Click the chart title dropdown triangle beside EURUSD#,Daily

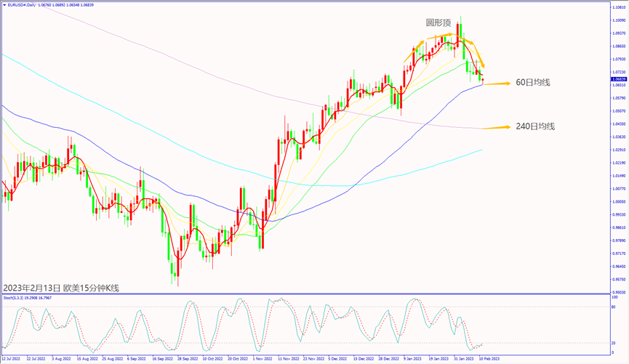point(4,4)
